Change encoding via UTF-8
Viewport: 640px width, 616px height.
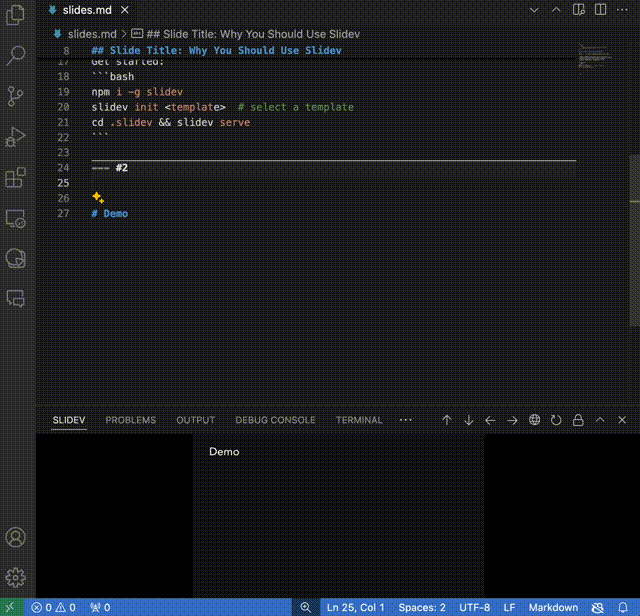point(475,607)
